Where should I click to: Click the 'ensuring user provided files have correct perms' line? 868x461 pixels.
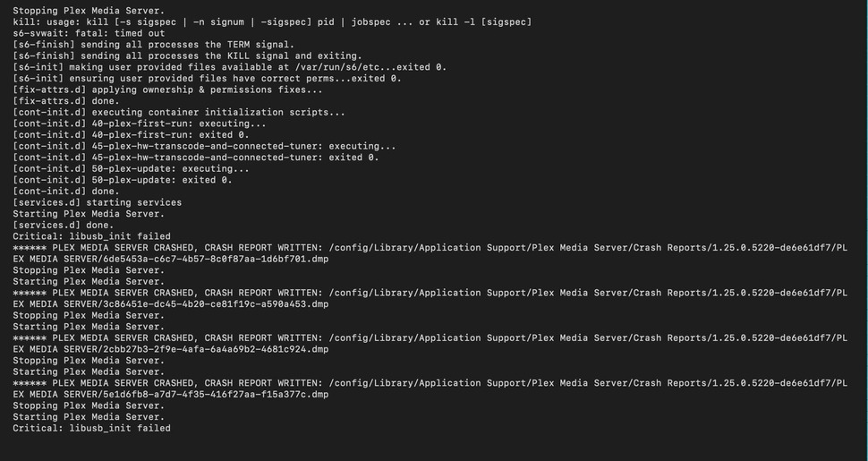coord(207,78)
